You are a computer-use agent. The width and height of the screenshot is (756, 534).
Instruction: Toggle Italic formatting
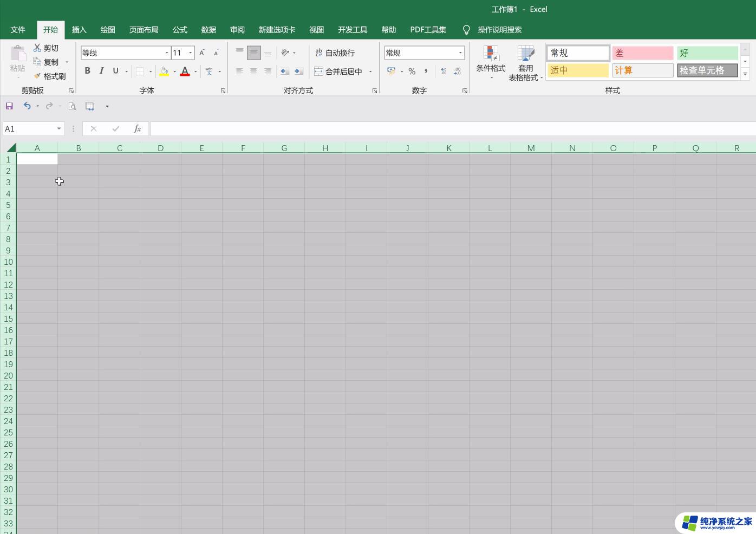click(x=101, y=71)
